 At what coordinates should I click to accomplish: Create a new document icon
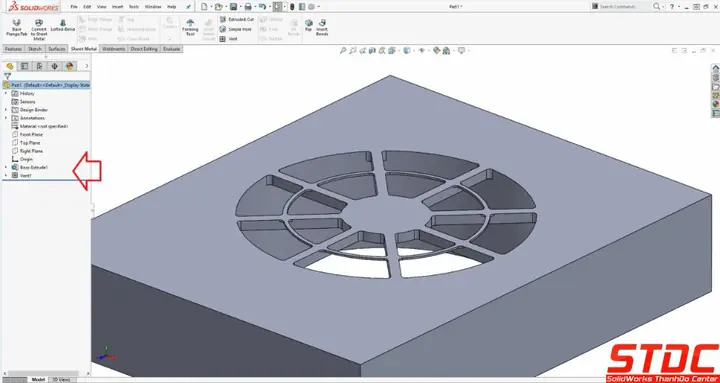204,6
